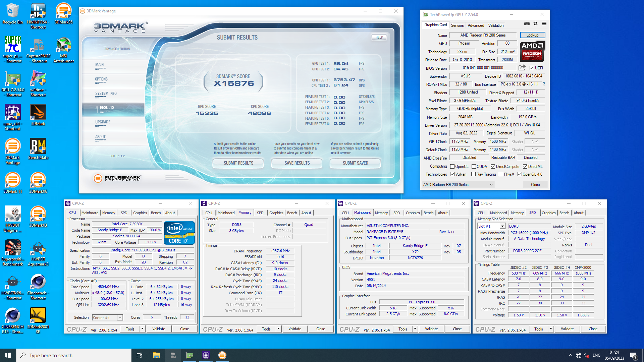Launch BenchMate from desktop
This screenshot has height=362, width=644.
click(x=38, y=149)
